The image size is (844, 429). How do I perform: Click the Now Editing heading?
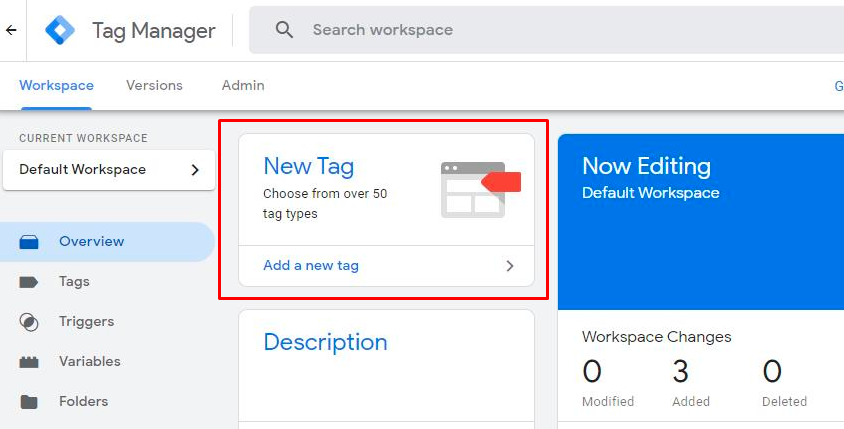point(646,166)
